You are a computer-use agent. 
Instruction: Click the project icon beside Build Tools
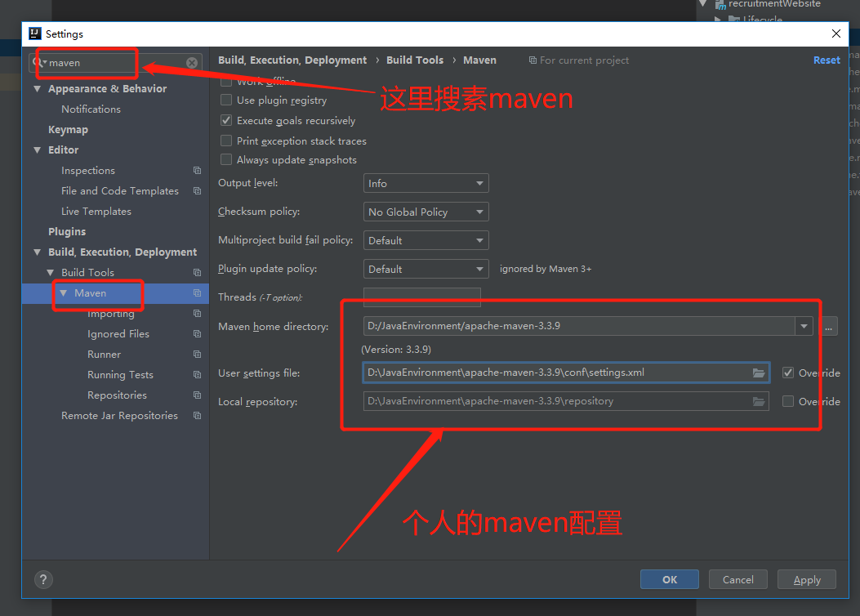(x=198, y=273)
